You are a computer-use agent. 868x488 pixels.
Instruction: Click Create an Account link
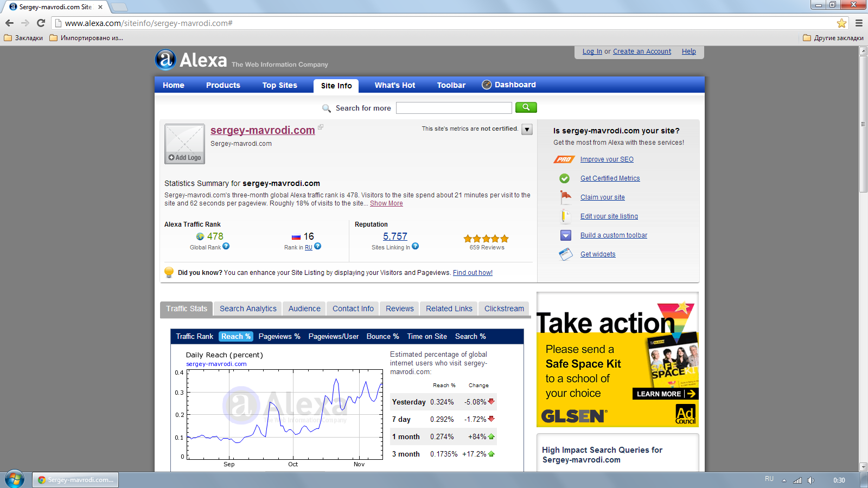click(x=642, y=52)
